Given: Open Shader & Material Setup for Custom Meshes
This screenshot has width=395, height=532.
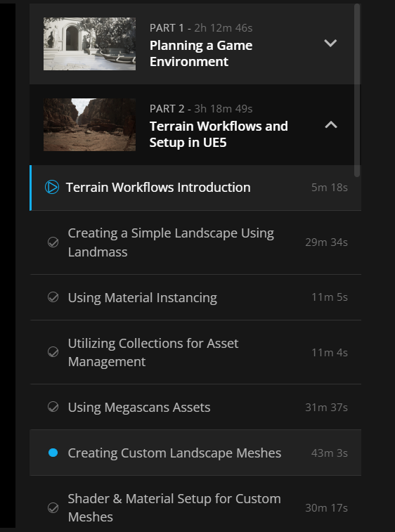Looking at the screenshot, I should pyautogui.click(x=174, y=508).
